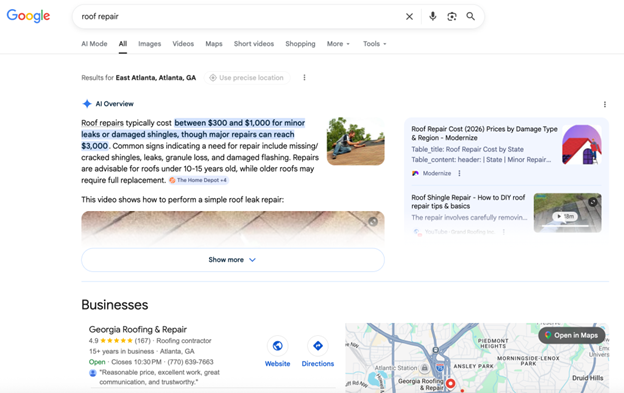Switch to the Shopping tab
The width and height of the screenshot is (624, 393).
click(x=300, y=44)
